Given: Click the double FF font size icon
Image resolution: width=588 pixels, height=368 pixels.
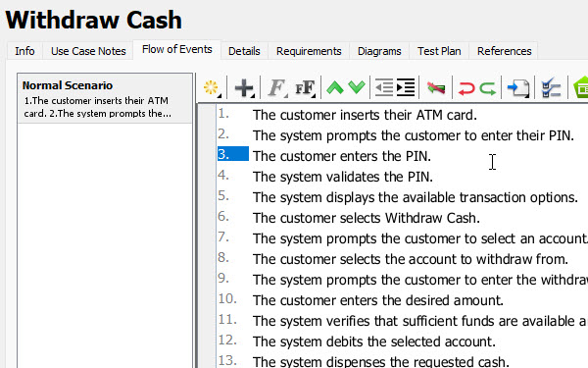Looking at the screenshot, I should coord(305,88).
